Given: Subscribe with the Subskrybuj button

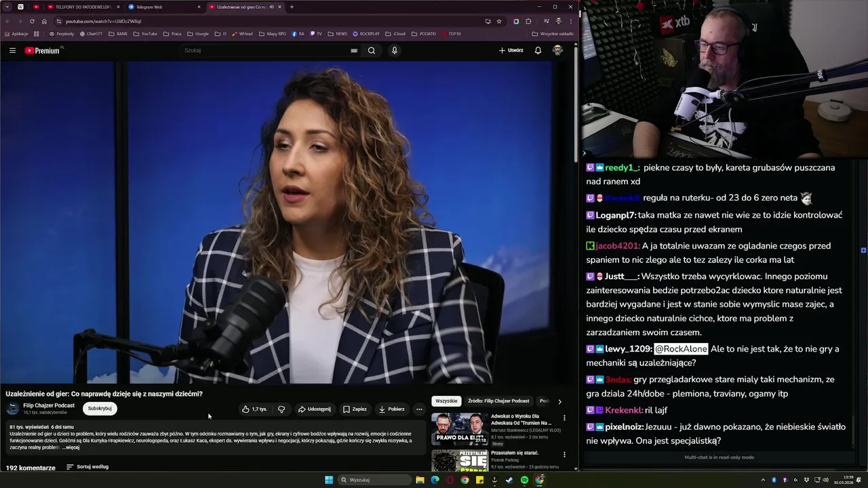Looking at the screenshot, I should [100, 408].
